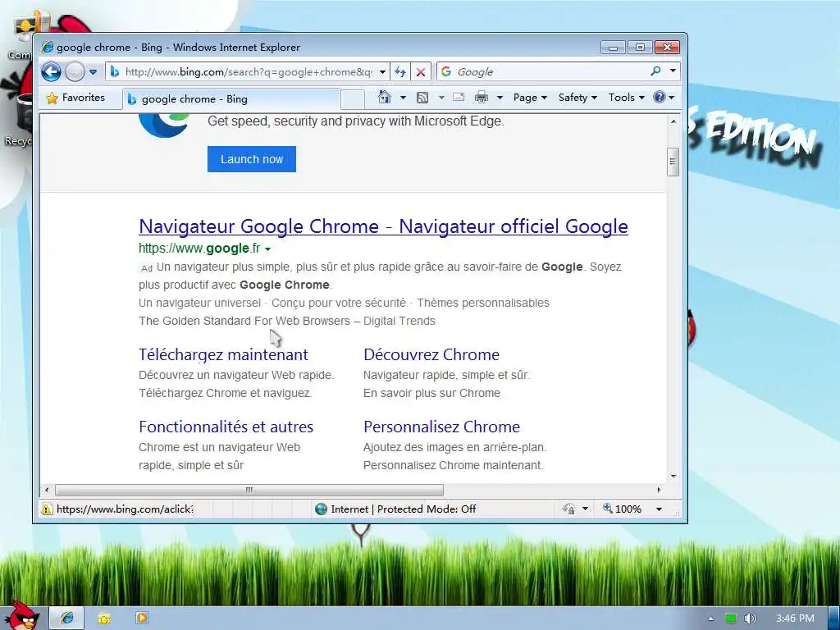Open the search provider dropdown arrow
The image size is (840, 630).
coord(673,71)
